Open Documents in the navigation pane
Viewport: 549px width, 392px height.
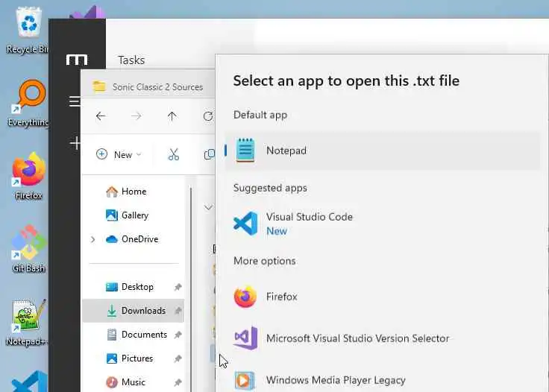(133, 335)
